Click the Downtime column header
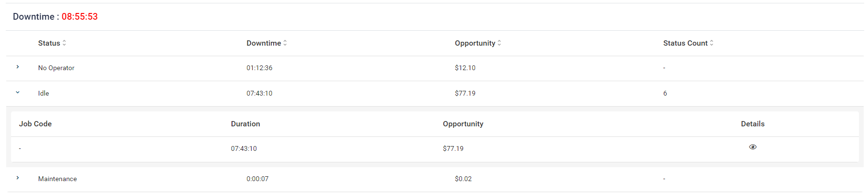The image size is (868, 196). [x=264, y=43]
